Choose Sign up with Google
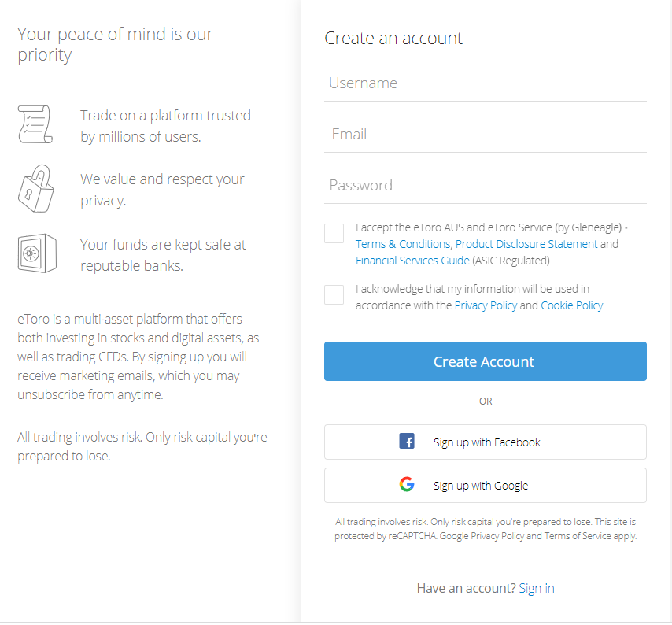672x625 pixels. tap(486, 485)
